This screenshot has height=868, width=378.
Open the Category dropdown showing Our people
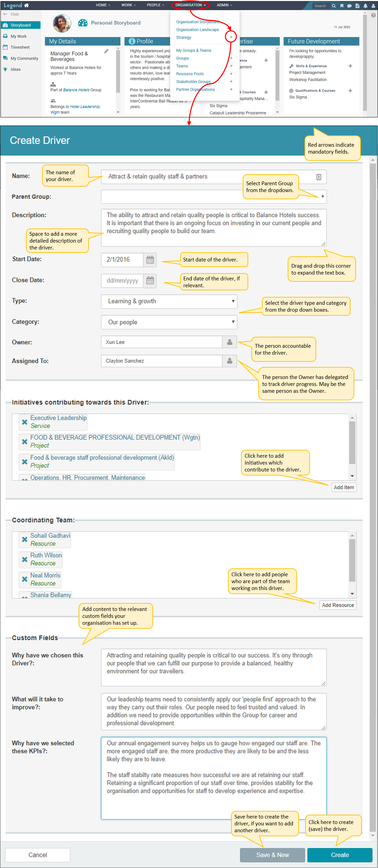click(x=169, y=322)
